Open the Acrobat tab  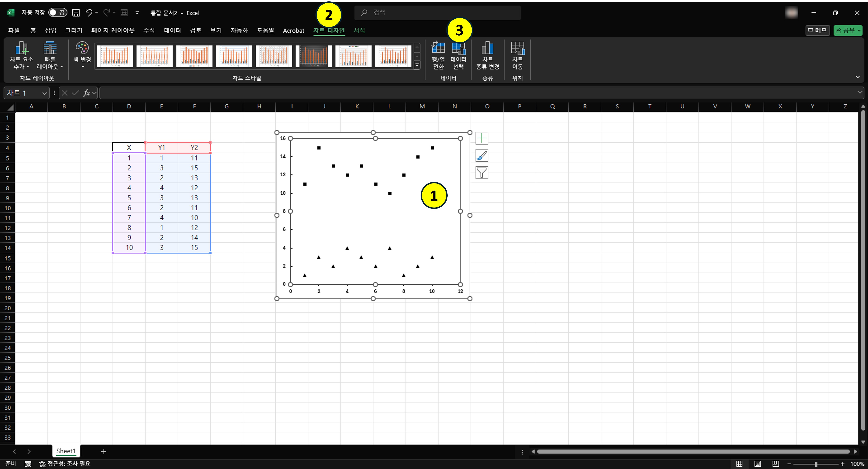point(294,31)
